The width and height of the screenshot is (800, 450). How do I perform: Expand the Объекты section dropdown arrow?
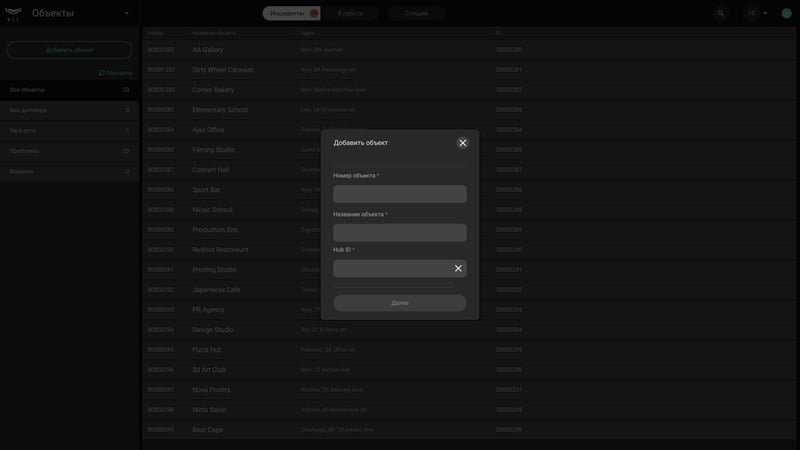point(127,13)
